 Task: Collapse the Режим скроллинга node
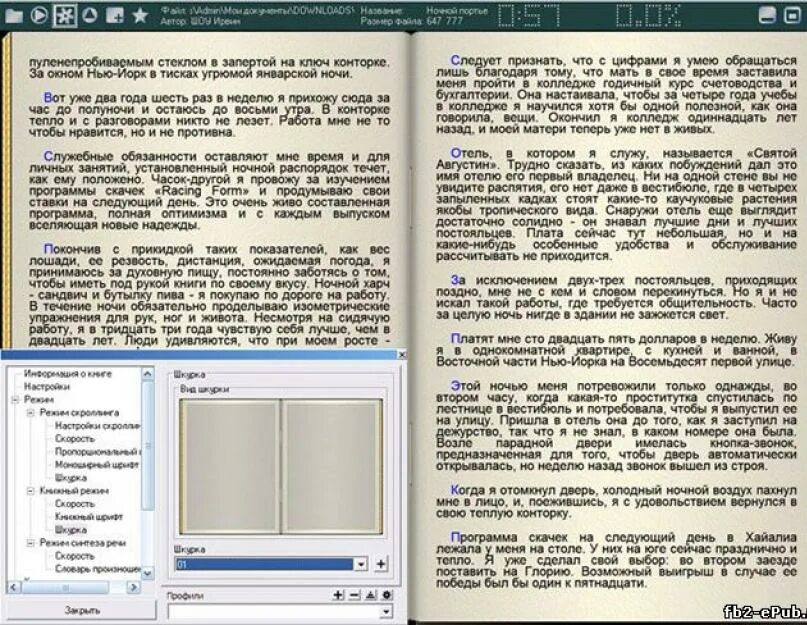pyautogui.click(x=30, y=412)
